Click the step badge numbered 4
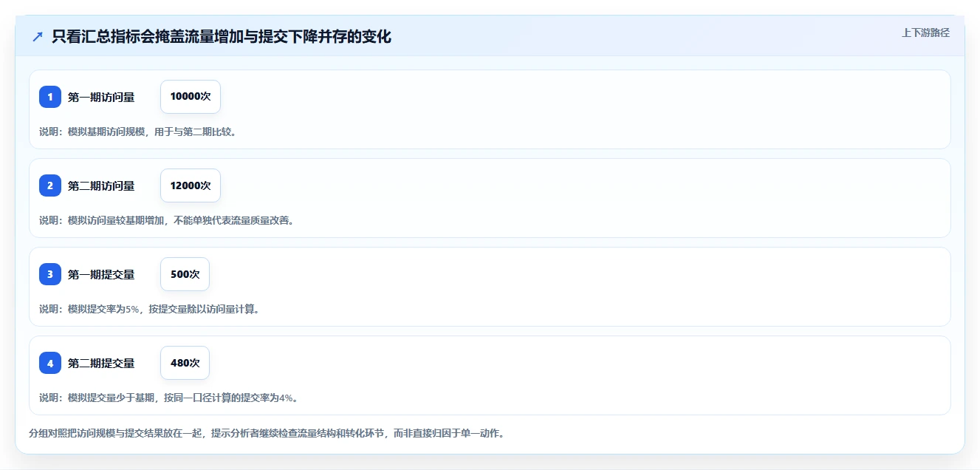980x470 pixels. click(x=50, y=363)
